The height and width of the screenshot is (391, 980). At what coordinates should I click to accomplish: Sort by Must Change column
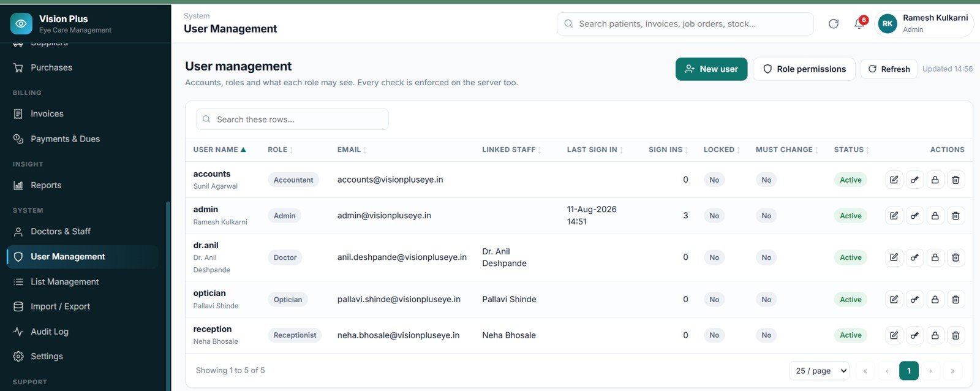point(787,150)
